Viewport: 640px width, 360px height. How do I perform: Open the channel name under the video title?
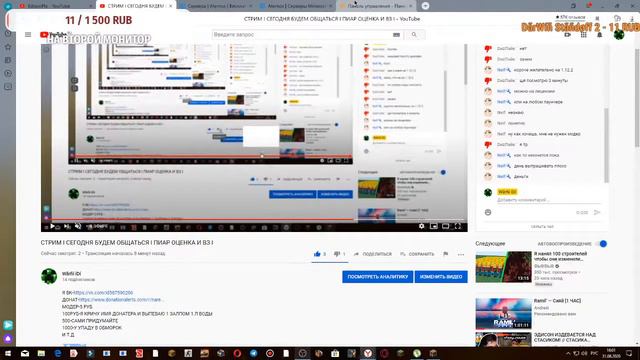(71, 273)
